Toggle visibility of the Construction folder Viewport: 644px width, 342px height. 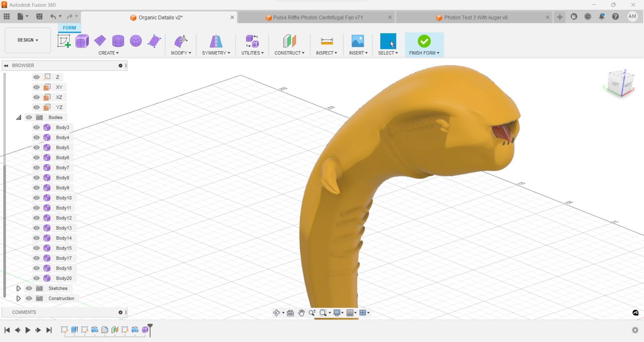click(29, 298)
